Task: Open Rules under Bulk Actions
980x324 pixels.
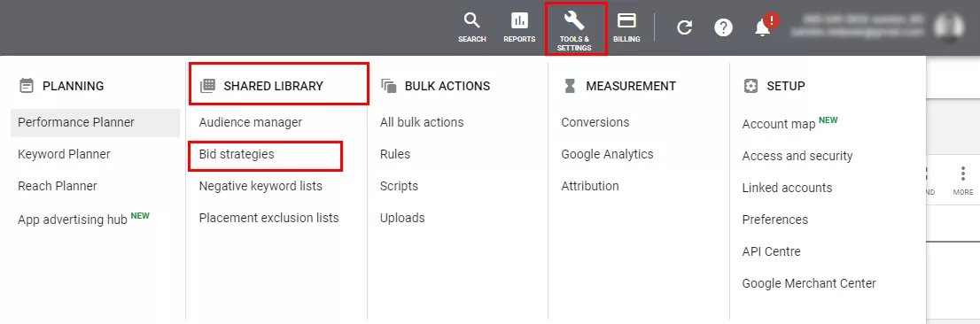Action: click(395, 154)
